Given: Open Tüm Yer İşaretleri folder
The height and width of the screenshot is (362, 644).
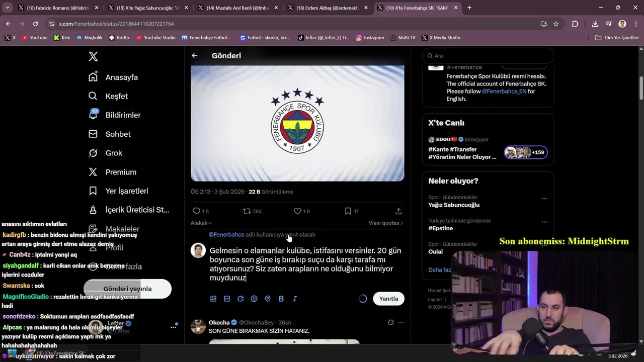Looking at the screenshot, I should point(617,38).
